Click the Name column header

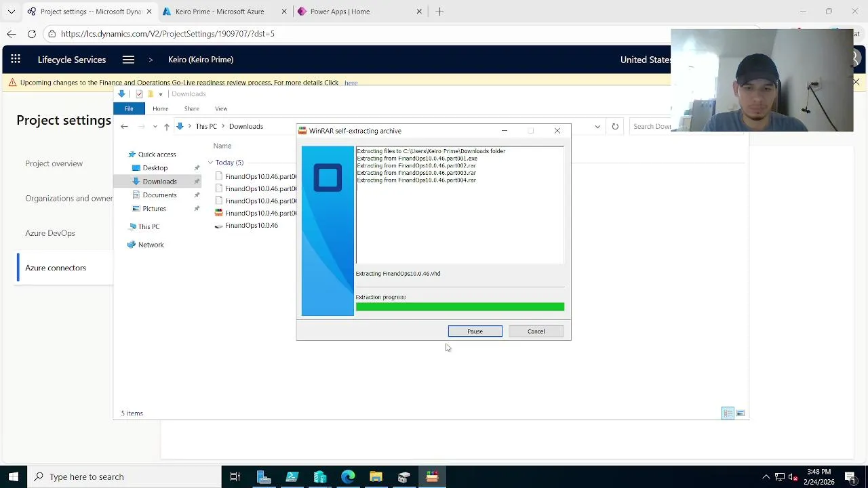[222, 146]
